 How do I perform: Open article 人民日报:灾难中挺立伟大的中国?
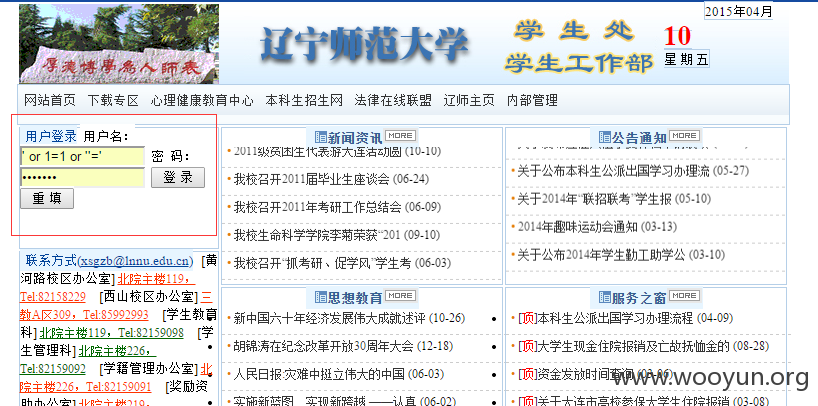[x=319, y=374]
